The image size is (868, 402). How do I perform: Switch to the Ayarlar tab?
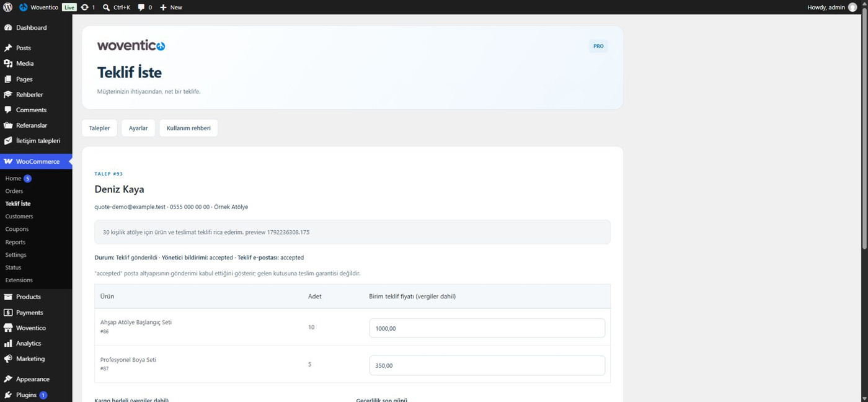click(x=138, y=128)
